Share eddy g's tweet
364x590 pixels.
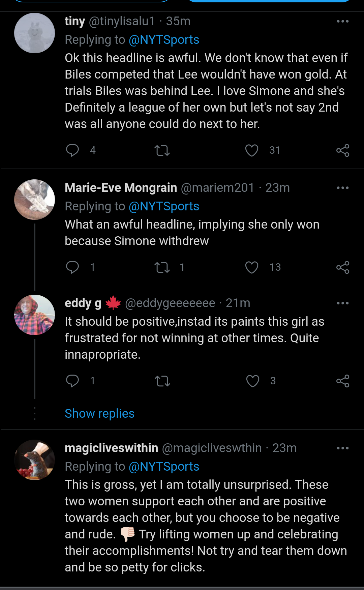point(343,381)
